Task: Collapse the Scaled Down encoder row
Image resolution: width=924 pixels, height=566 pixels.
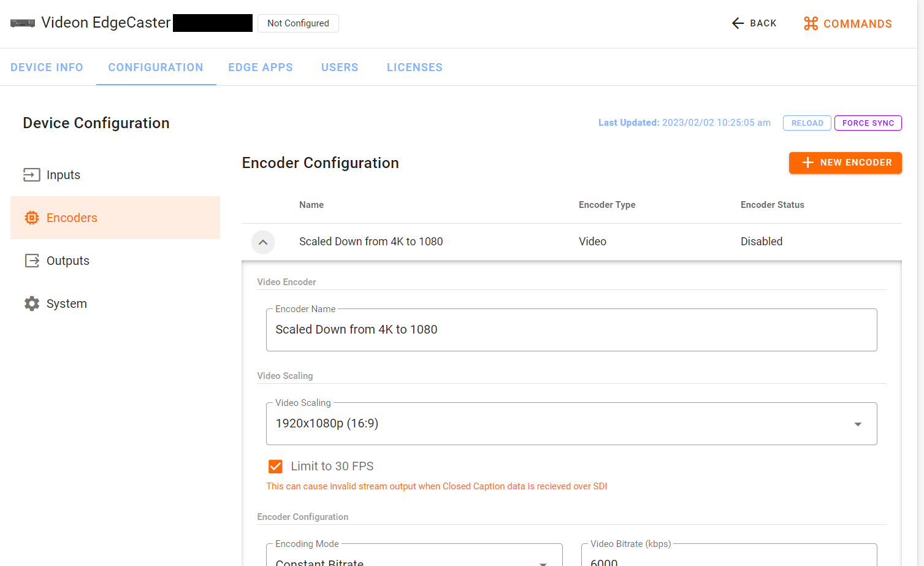Action: (263, 242)
